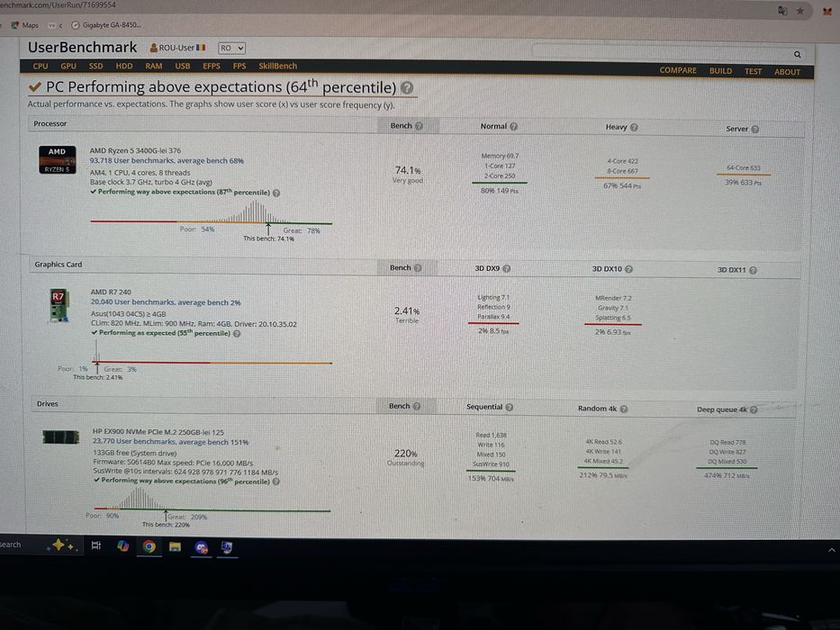Viewport: 840px width, 630px height.
Task: Open the Maps bookmark
Action: [24, 24]
